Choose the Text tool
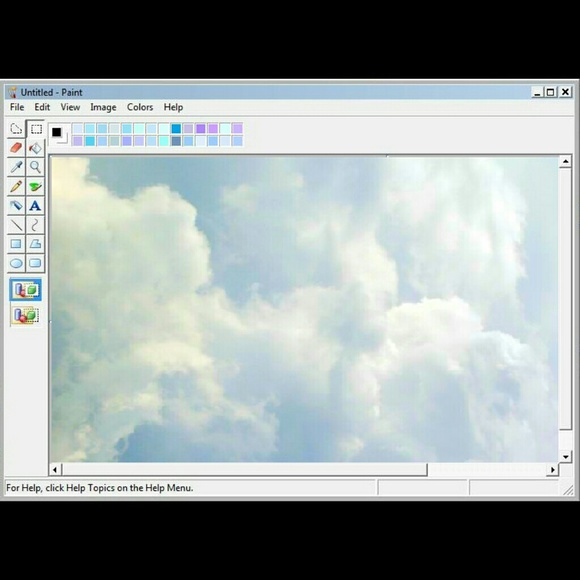The height and width of the screenshot is (580, 580). [x=36, y=206]
